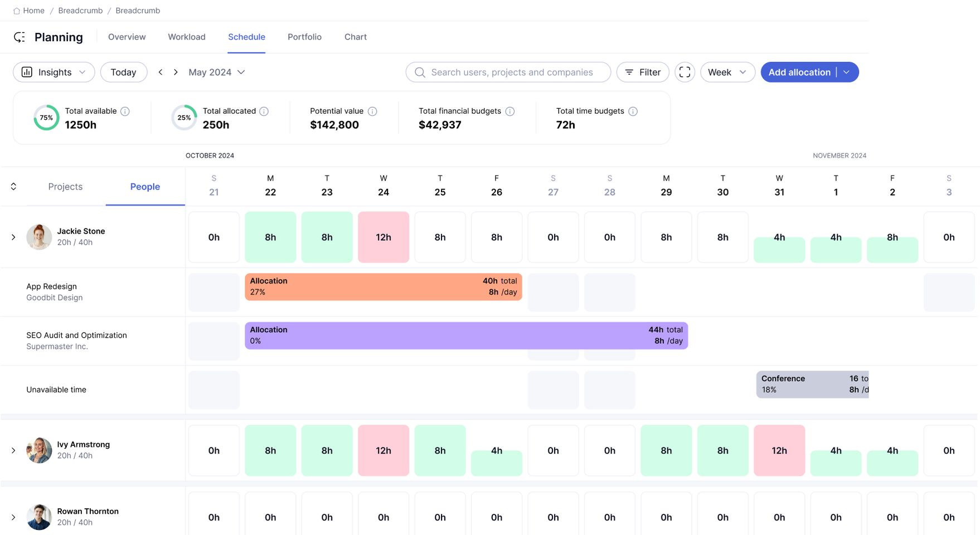This screenshot has width=980, height=535.
Task: Click the fullscreen expand icon
Action: coord(685,72)
